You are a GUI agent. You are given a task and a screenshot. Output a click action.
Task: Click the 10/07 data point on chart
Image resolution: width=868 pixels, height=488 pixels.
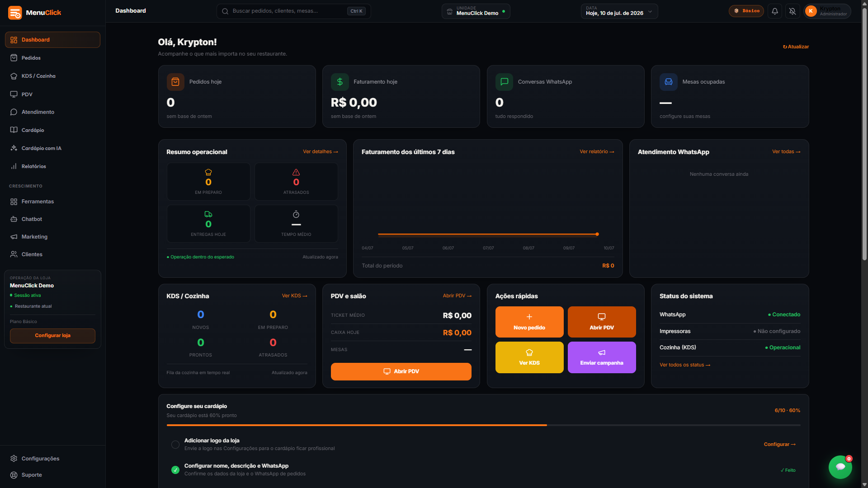(x=597, y=234)
